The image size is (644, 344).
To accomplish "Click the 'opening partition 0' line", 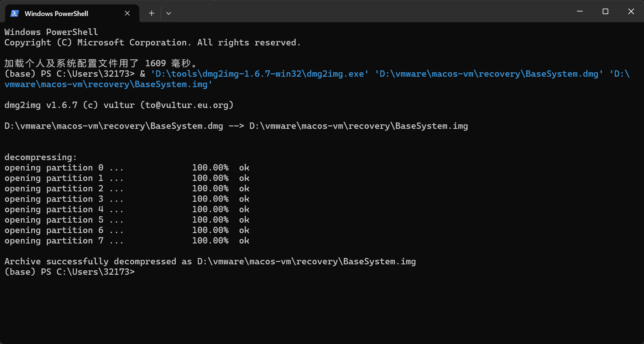I will pos(127,168).
